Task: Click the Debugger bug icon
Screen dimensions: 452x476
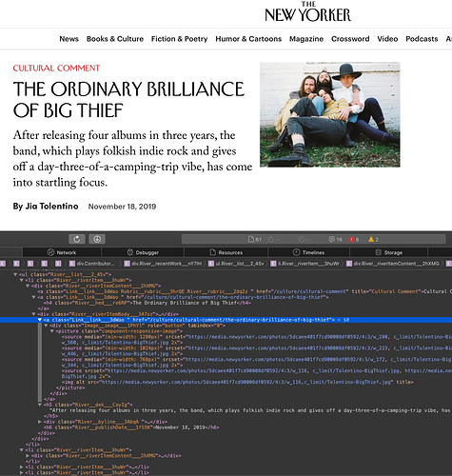Action: [x=129, y=252]
